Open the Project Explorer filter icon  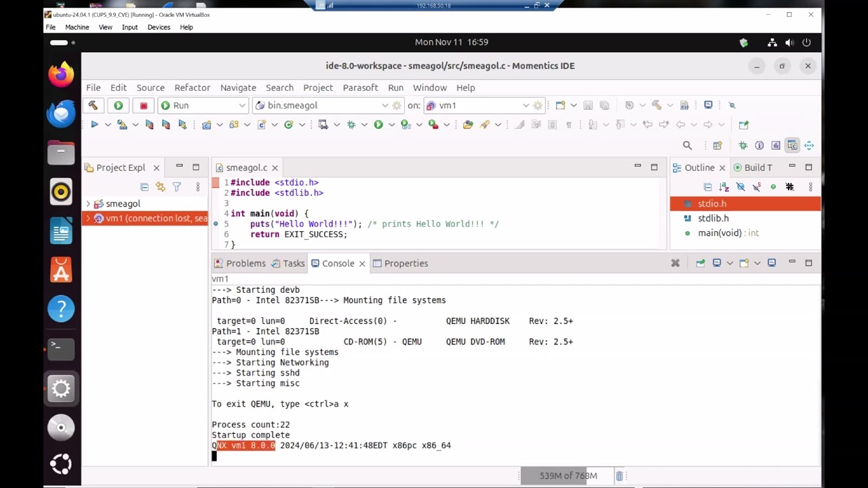177,186
